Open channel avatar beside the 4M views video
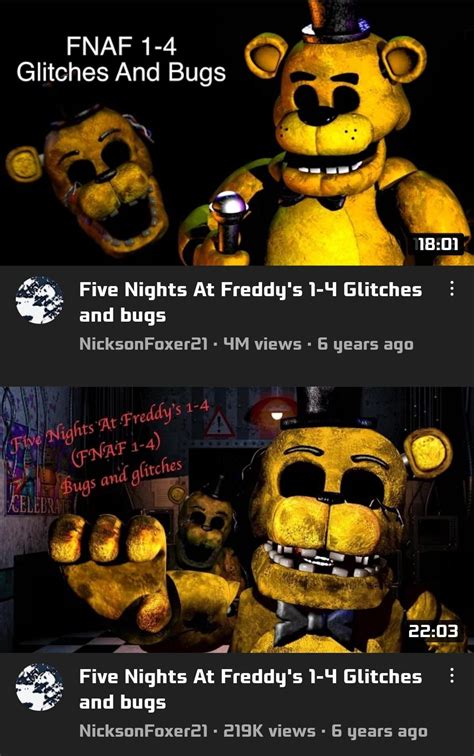The width and height of the screenshot is (474, 756). point(39,300)
